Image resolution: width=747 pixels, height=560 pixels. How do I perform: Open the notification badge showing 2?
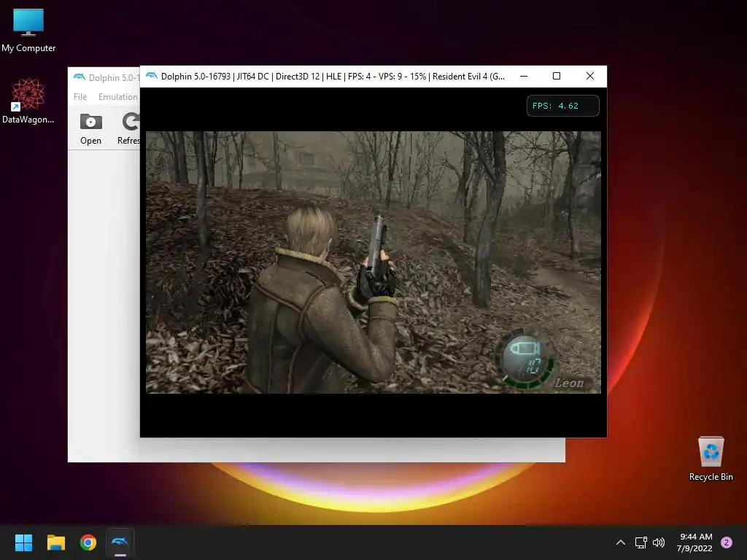(x=727, y=542)
